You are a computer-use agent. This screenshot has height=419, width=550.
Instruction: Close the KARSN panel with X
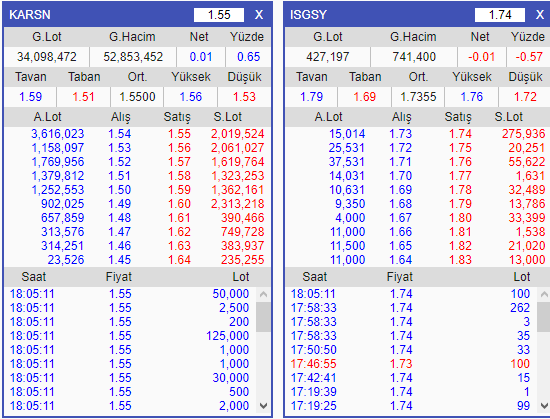point(259,15)
